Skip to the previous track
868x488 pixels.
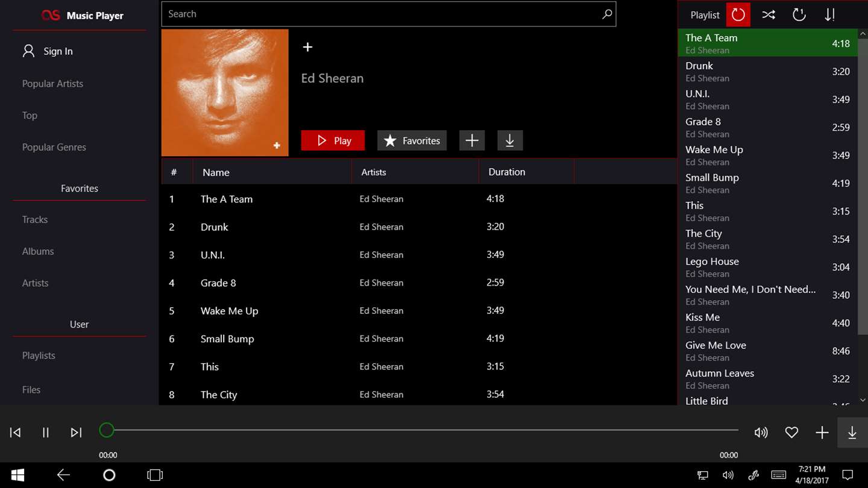tap(16, 433)
